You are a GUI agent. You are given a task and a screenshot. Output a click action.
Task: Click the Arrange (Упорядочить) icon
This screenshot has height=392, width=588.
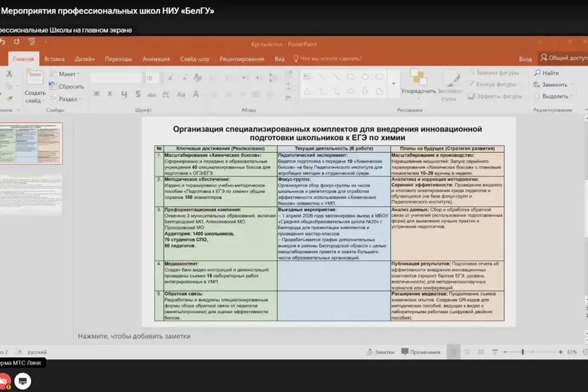[418, 78]
